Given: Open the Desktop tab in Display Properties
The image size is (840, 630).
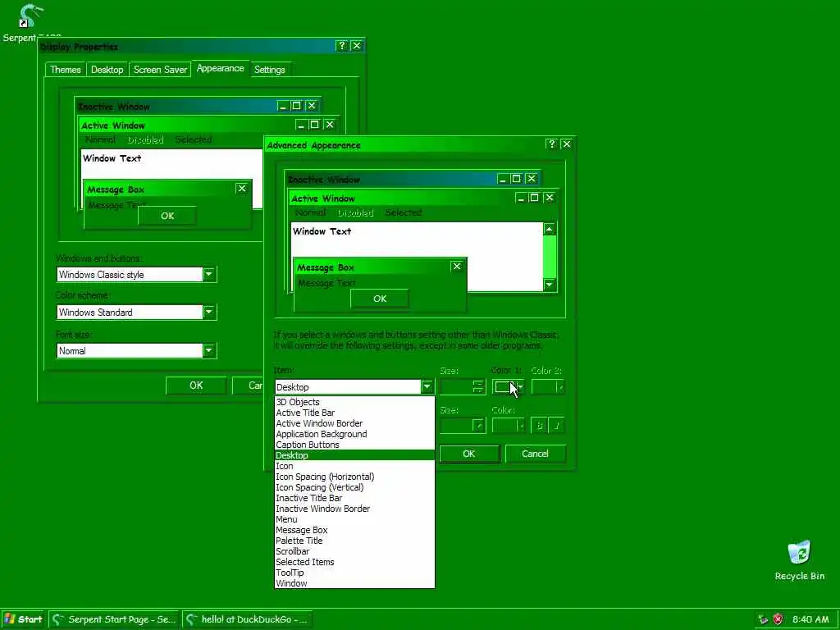Looking at the screenshot, I should click(x=107, y=70).
